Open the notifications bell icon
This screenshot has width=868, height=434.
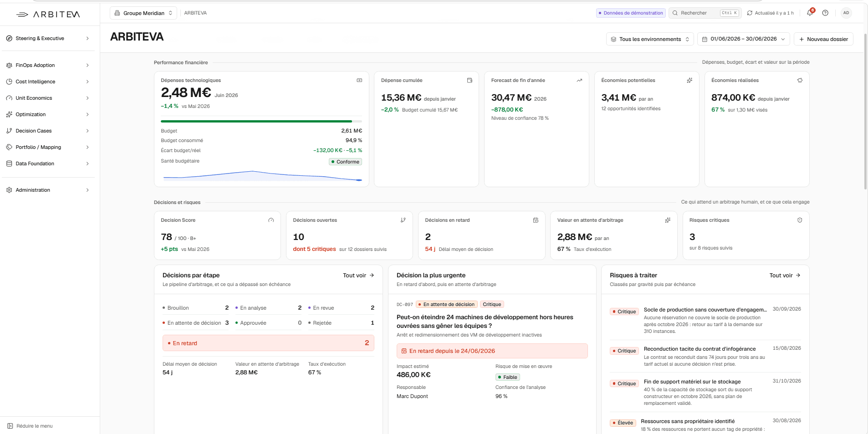[810, 13]
